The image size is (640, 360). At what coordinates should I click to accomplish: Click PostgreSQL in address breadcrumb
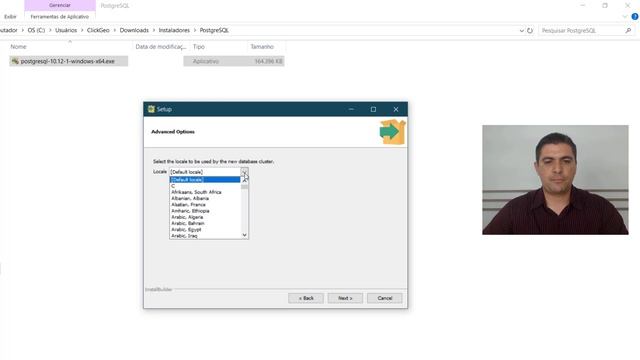(x=214, y=30)
